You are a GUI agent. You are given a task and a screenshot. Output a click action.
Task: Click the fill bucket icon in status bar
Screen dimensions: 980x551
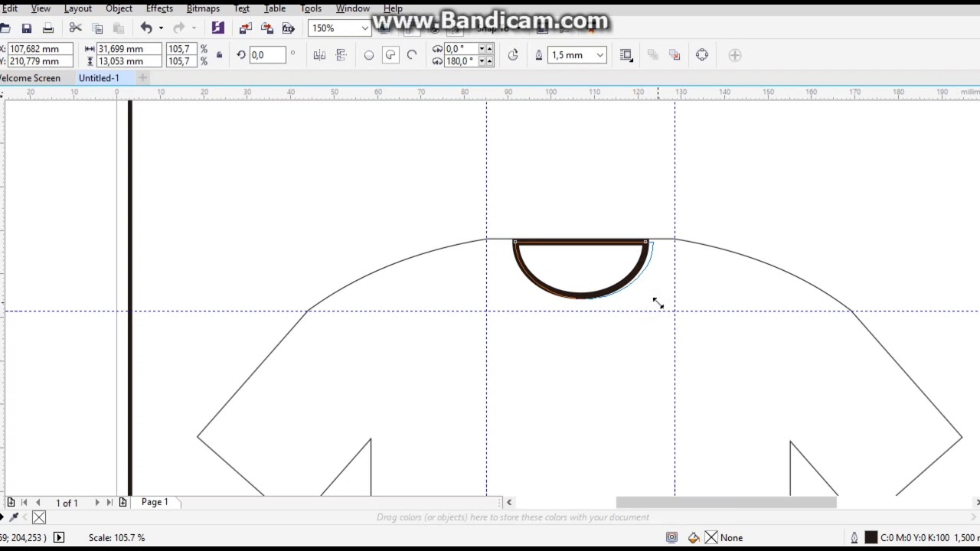click(694, 538)
